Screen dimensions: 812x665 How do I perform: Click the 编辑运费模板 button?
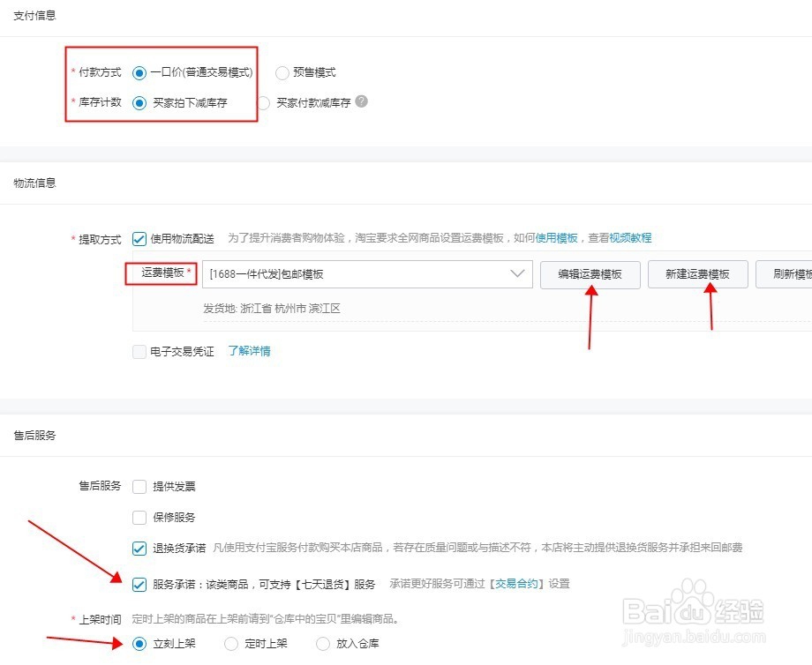pyautogui.click(x=590, y=274)
